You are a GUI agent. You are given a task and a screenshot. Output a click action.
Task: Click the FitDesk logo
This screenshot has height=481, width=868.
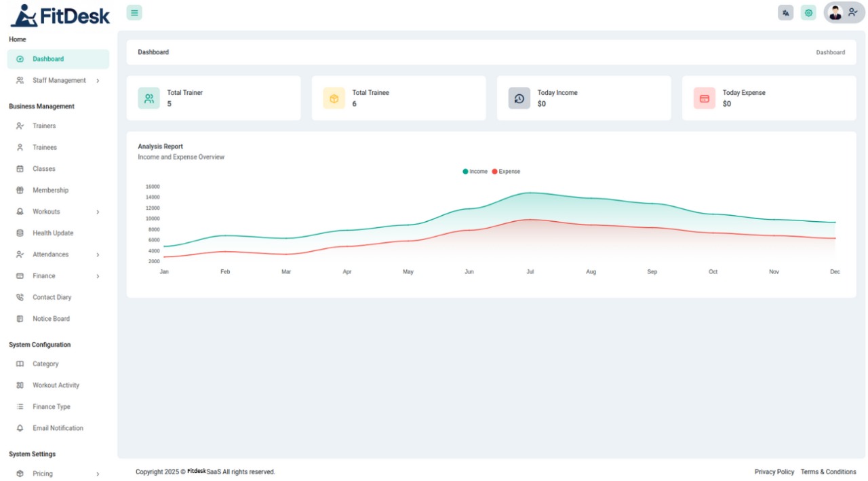click(x=60, y=16)
